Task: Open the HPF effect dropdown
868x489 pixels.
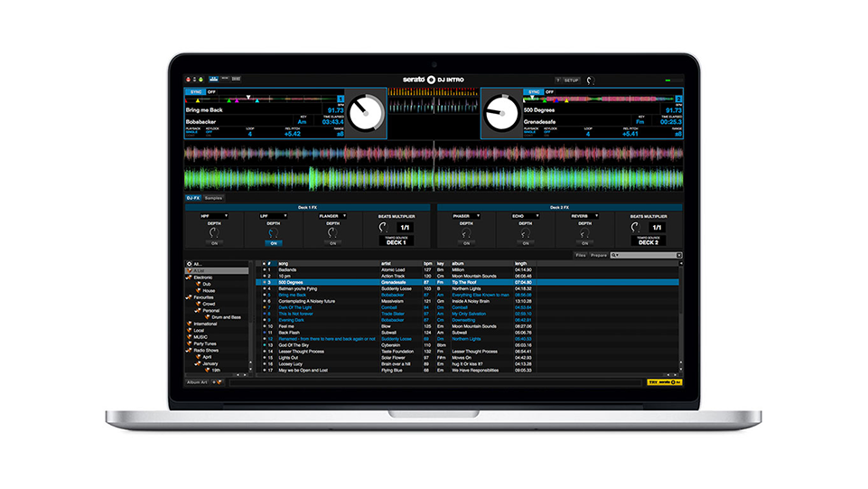Action: (x=214, y=216)
